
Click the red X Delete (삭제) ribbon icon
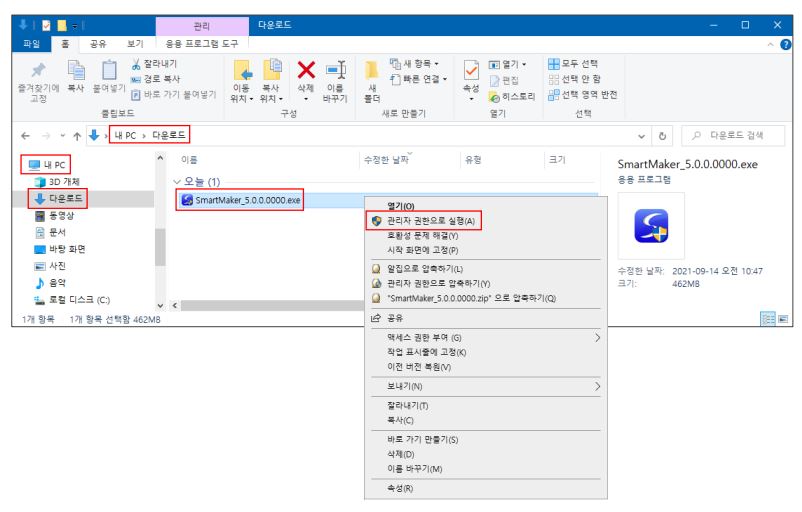pos(306,72)
